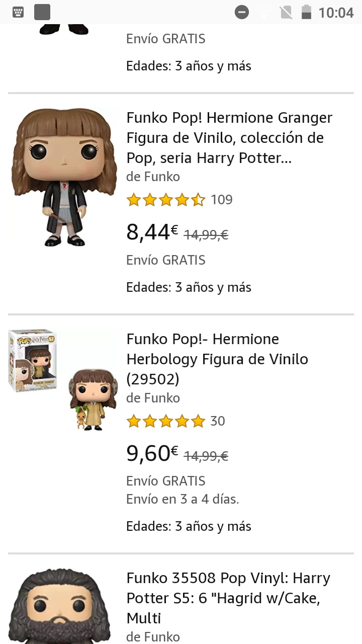Open the Hermione Granger figure image
Viewport: 362px width, 644px height.
coord(63,177)
